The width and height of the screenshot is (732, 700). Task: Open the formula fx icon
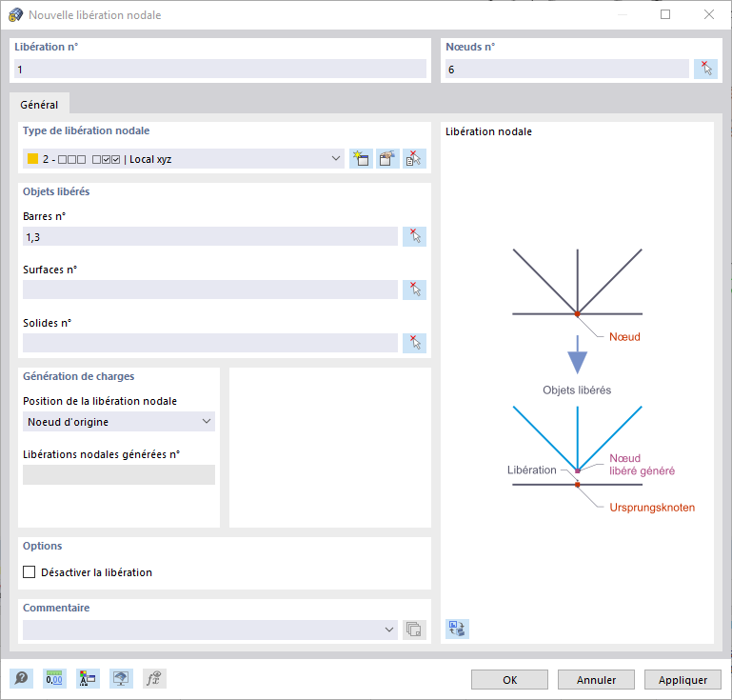tap(154, 678)
